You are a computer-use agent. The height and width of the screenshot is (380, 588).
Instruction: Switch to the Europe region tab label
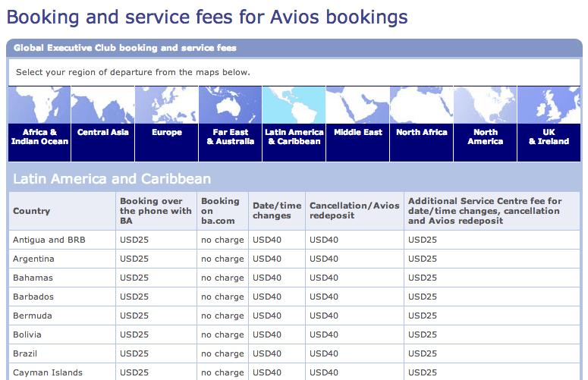(167, 132)
